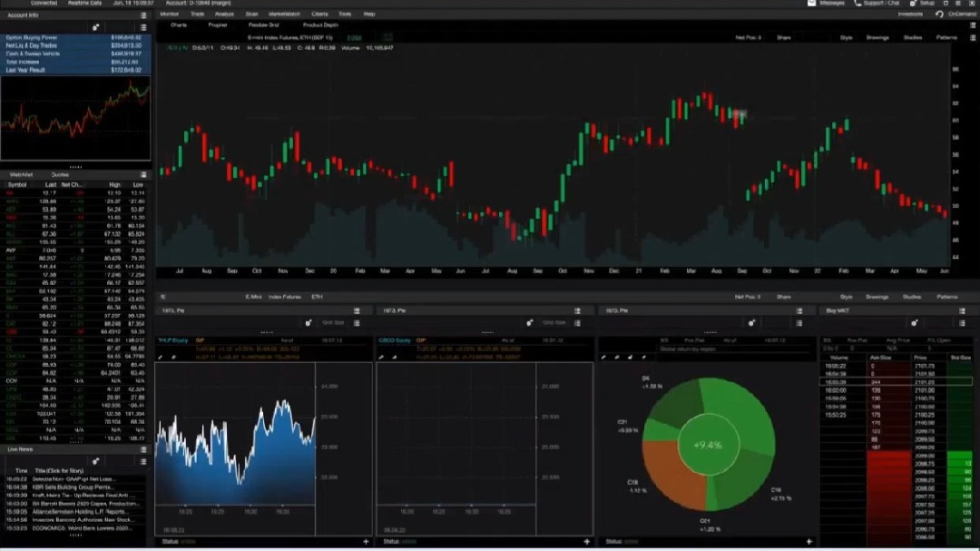The height and width of the screenshot is (551, 980).
Task: Open the CSCO Equity symbol link
Action: (x=395, y=340)
